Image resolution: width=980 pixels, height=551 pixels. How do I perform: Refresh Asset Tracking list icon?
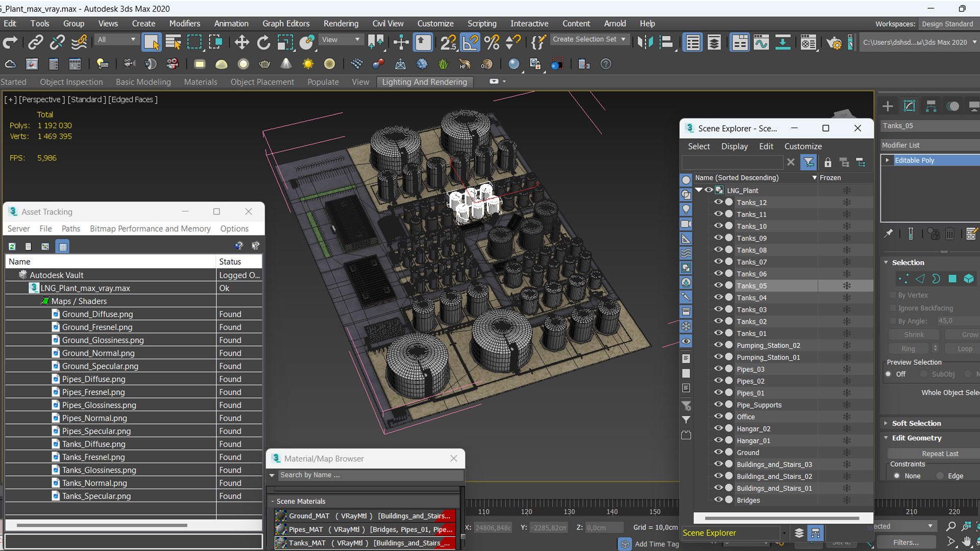pyautogui.click(x=12, y=246)
